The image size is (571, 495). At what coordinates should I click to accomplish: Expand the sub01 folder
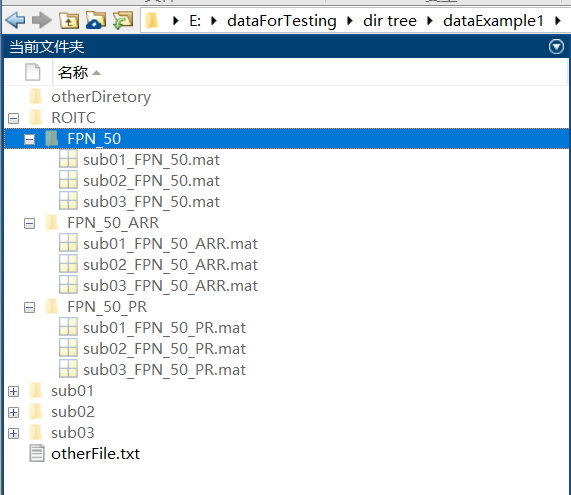pyautogui.click(x=13, y=392)
